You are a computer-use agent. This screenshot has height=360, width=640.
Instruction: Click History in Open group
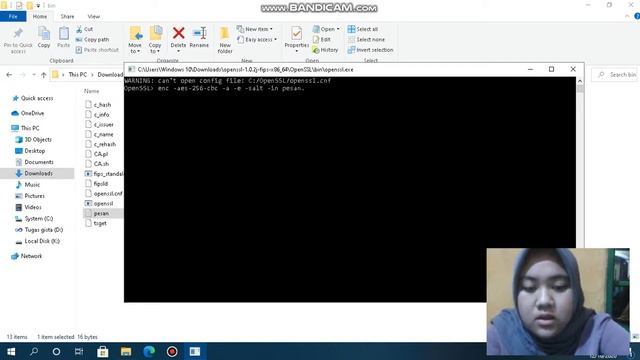(x=325, y=50)
